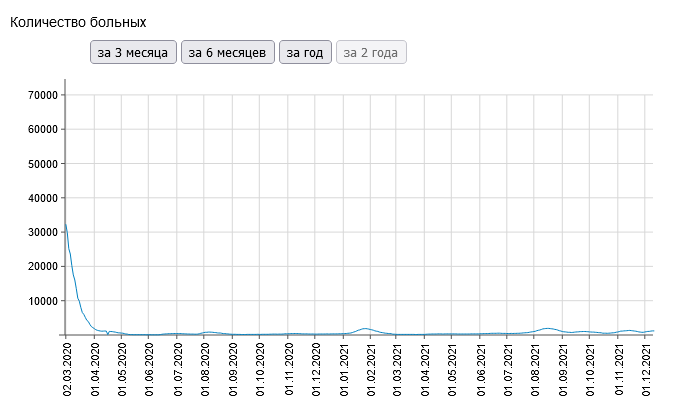
Task: Show data 'за год'
Action: [305, 52]
